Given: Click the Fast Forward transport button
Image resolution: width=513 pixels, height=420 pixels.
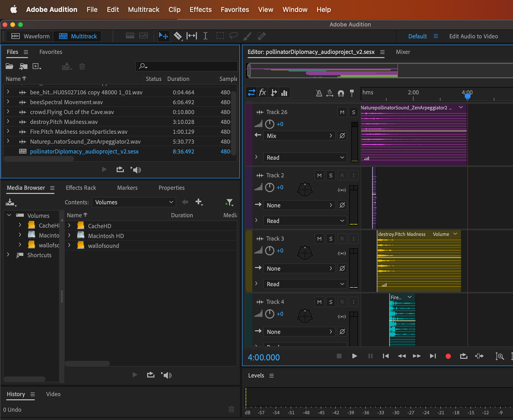Looking at the screenshot, I should coord(417,356).
